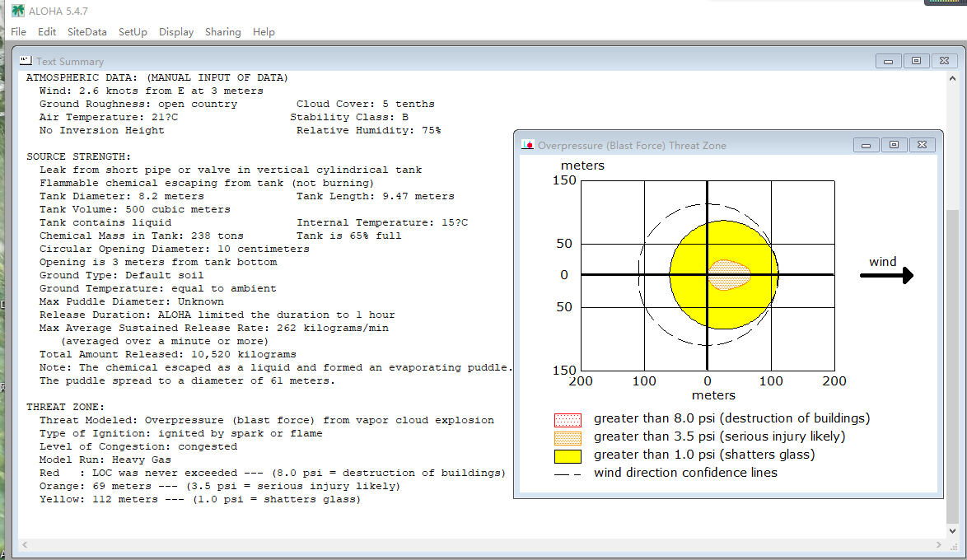Open the SetUp menu

(x=133, y=32)
